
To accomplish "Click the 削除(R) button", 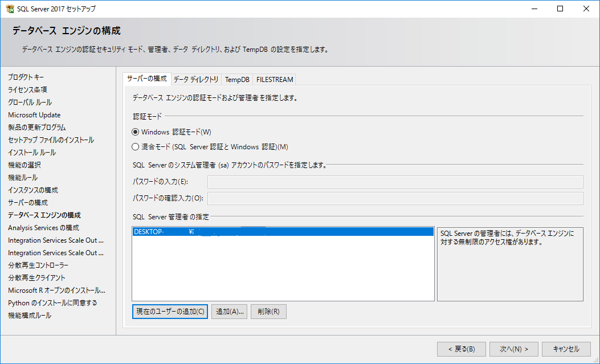I will [268, 312].
